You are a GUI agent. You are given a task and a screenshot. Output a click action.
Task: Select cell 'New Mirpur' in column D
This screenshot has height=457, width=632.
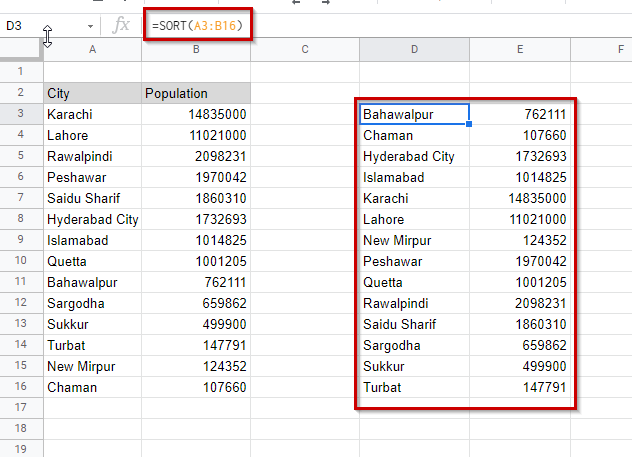coord(414,240)
